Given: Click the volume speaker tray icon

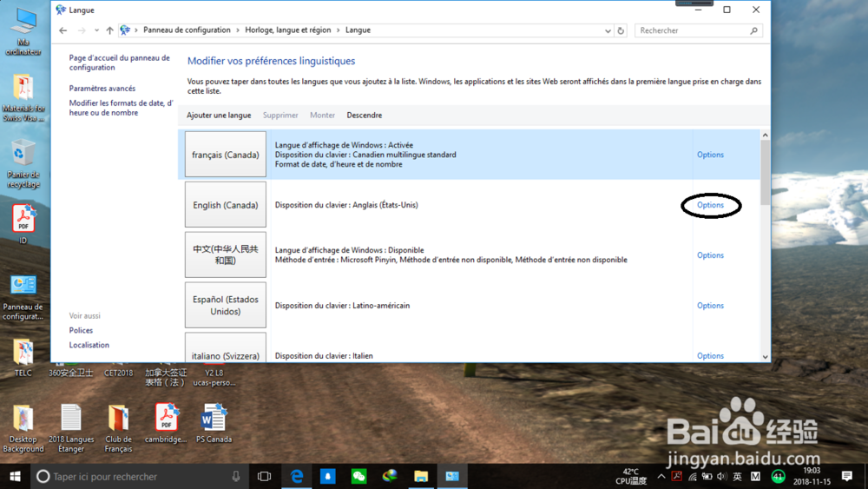Looking at the screenshot, I should (721, 476).
